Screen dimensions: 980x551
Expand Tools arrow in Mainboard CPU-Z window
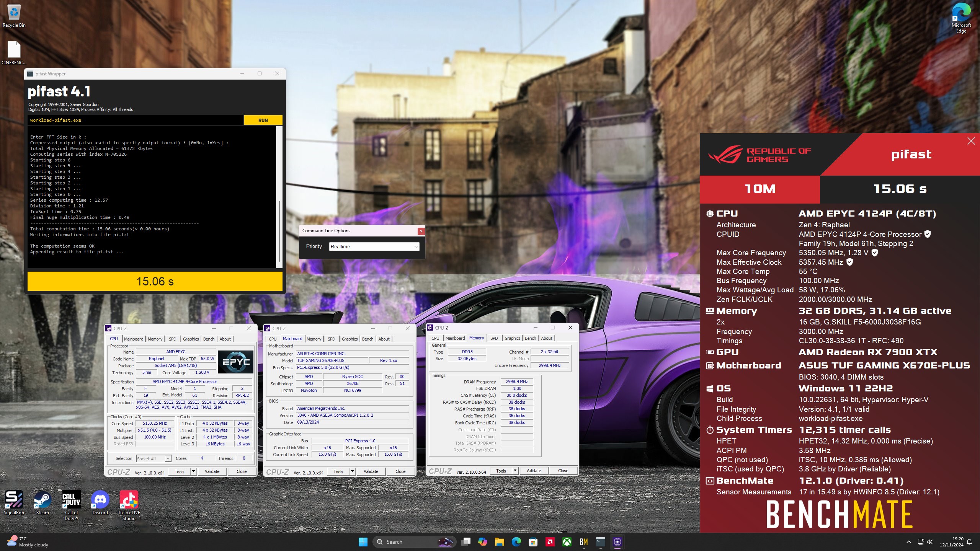tap(352, 471)
